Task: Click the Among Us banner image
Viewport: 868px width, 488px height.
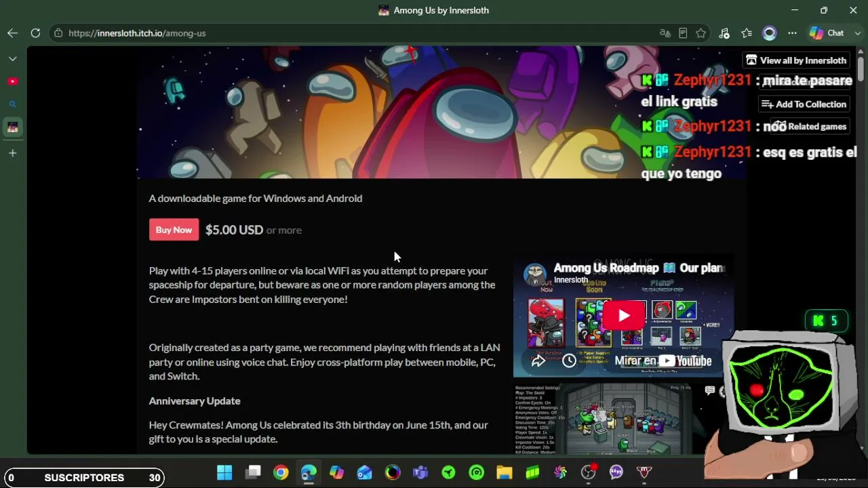Action: (x=441, y=113)
